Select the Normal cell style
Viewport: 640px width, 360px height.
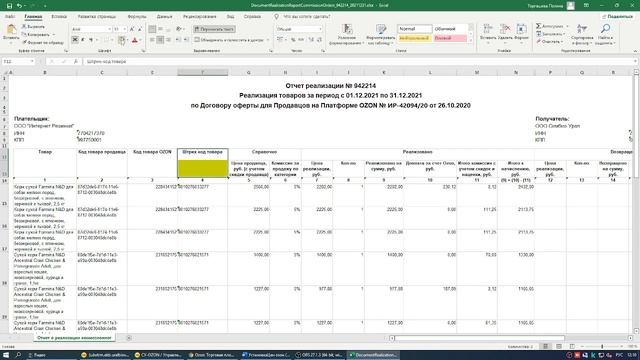pyautogui.click(x=415, y=29)
